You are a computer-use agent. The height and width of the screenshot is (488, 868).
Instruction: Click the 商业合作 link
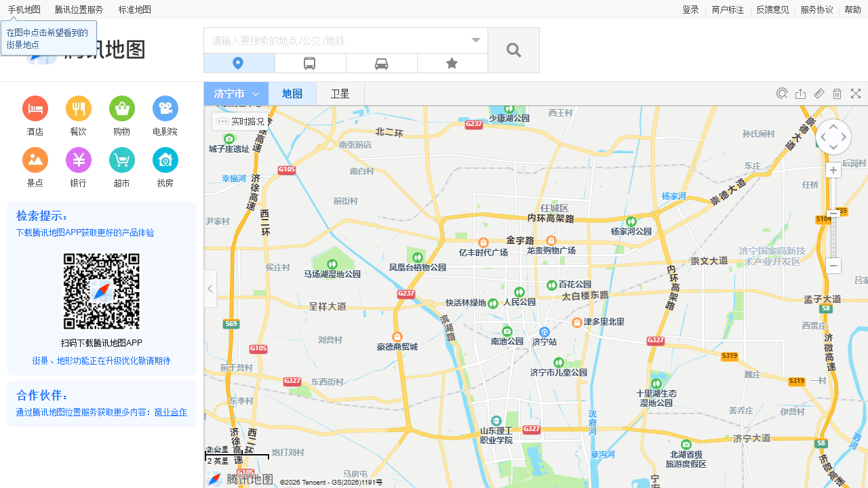click(171, 412)
